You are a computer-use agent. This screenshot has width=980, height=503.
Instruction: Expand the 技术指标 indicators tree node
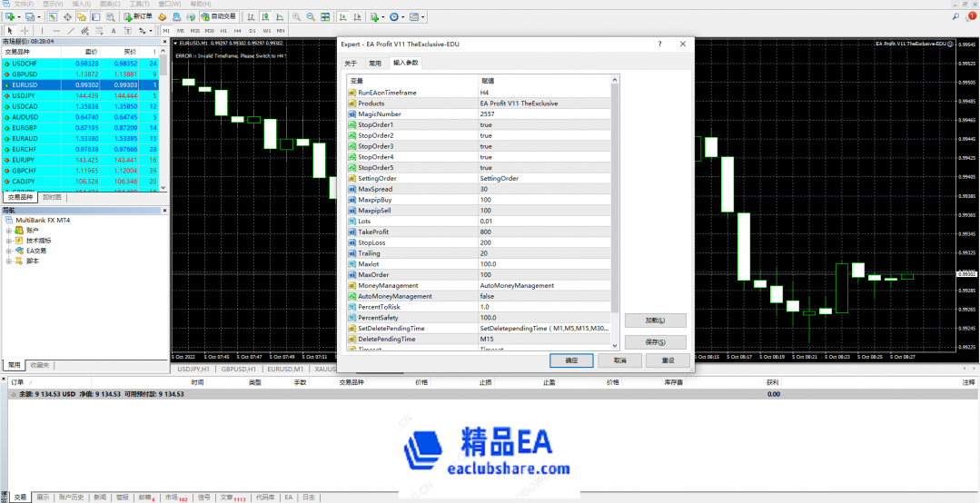tap(9, 241)
